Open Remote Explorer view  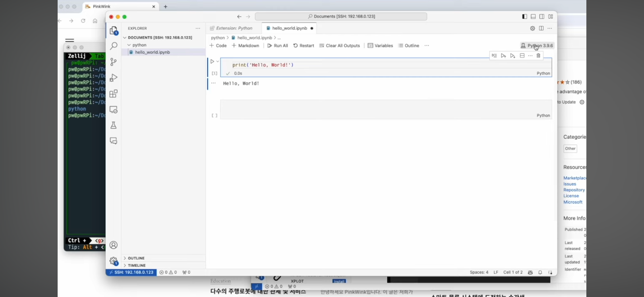(x=113, y=110)
